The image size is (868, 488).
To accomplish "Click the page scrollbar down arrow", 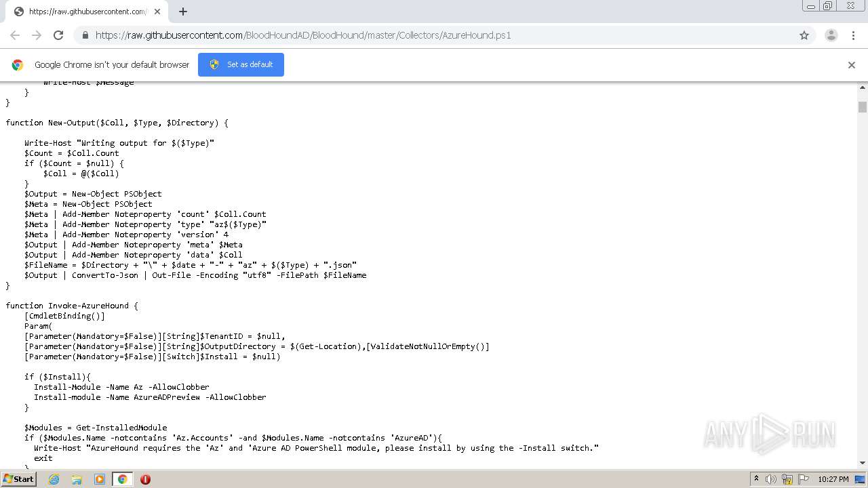I will point(863,463).
